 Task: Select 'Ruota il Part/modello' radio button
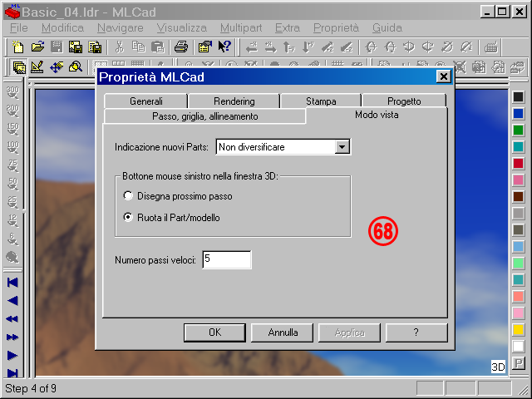(x=128, y=217)
